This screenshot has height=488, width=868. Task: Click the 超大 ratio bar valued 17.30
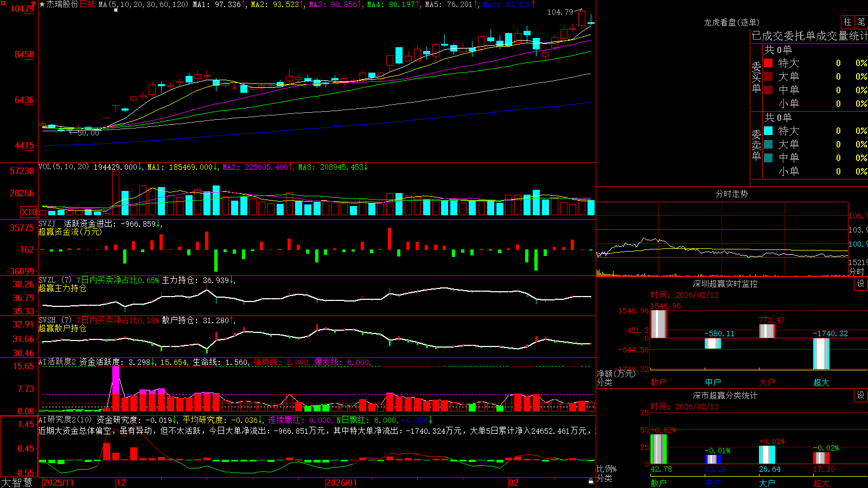pyautogui.click(x=821, y=458)
